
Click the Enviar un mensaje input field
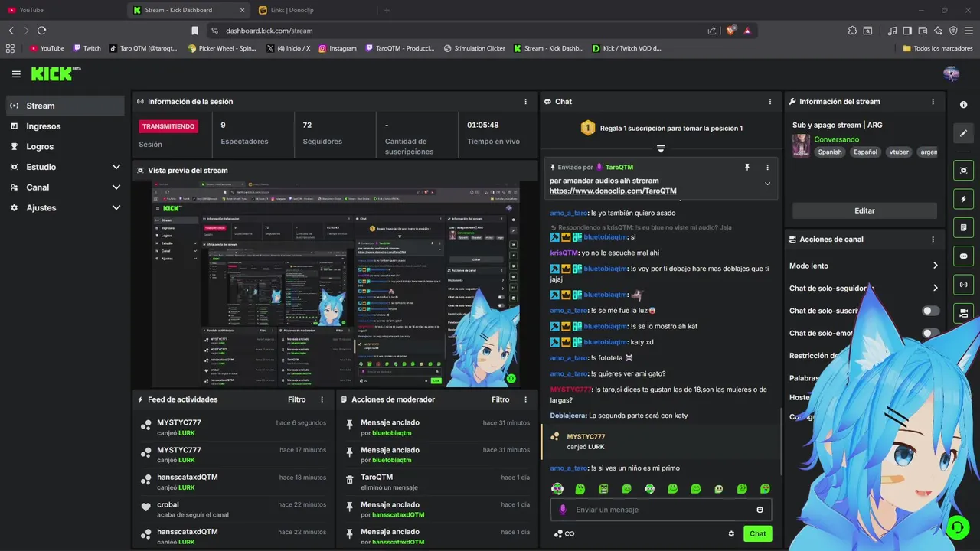pos(661,510)
